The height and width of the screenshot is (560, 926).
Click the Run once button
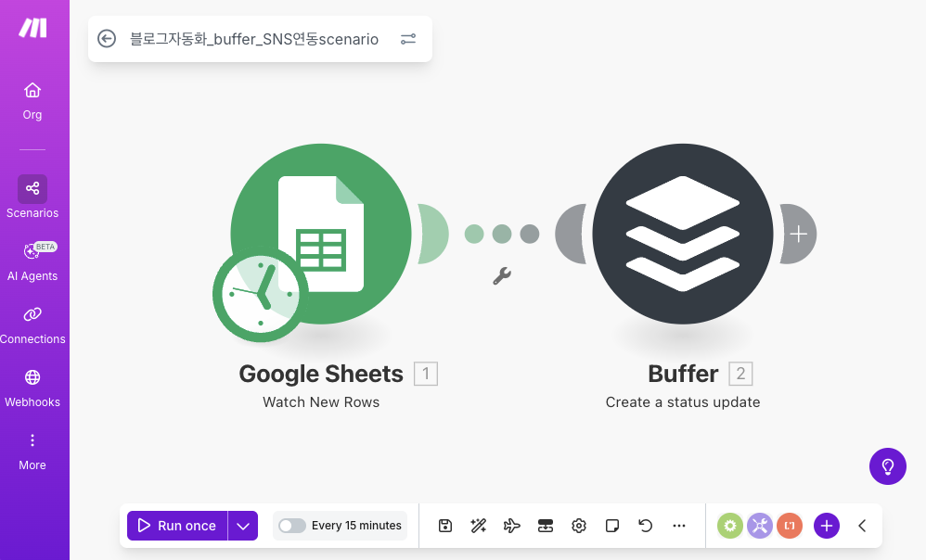[x=177, y=526]
